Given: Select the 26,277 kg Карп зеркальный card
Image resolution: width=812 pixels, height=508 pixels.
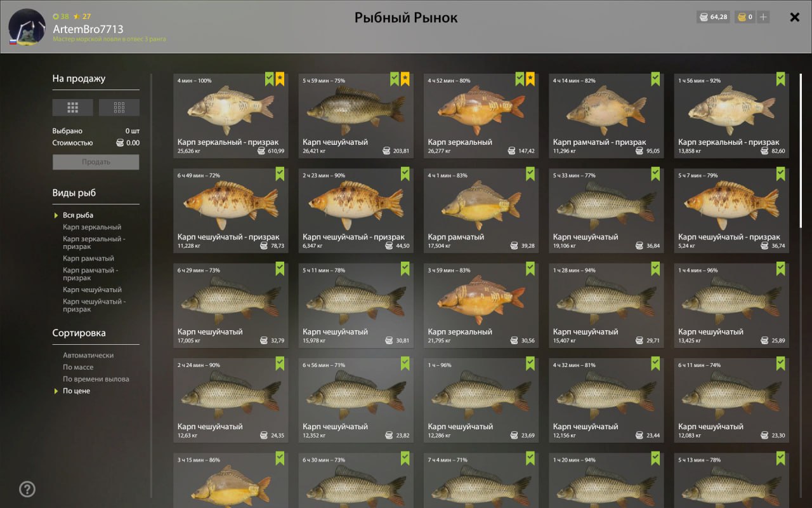Looking at the screenshot, I should point(481,116).
